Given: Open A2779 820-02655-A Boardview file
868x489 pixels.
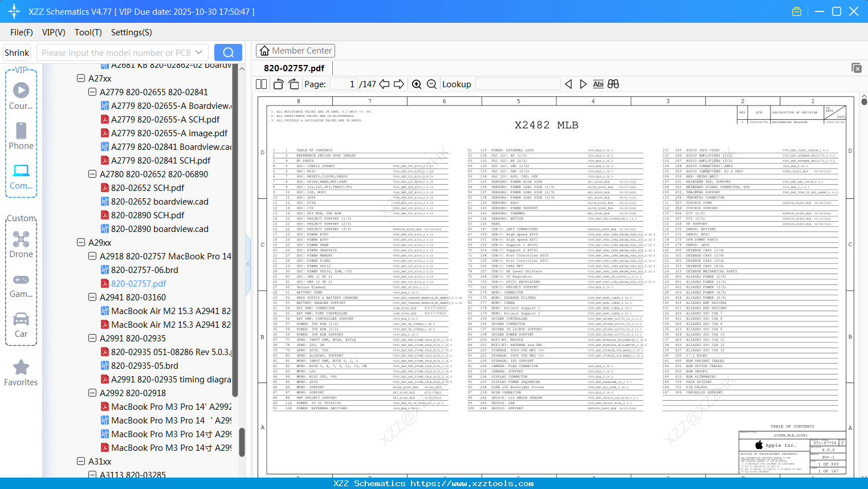Looking at the screenshot, I should (166, 105).
